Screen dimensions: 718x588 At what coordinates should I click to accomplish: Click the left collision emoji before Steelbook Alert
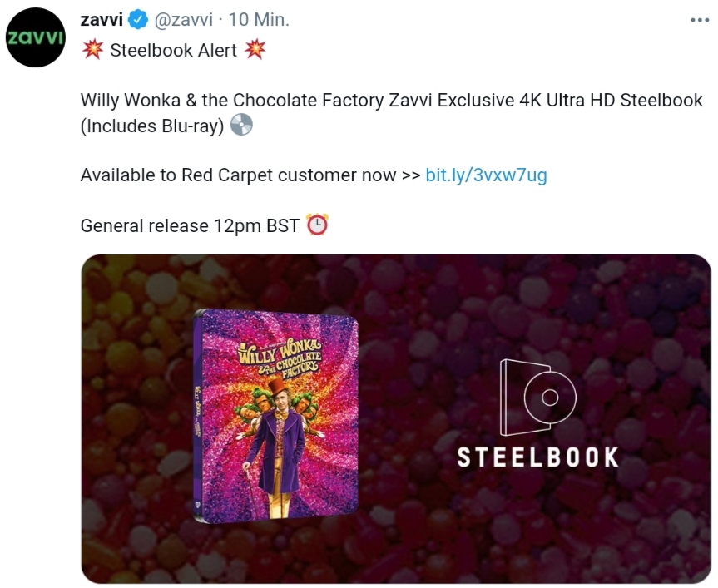(x=92, y=49)
